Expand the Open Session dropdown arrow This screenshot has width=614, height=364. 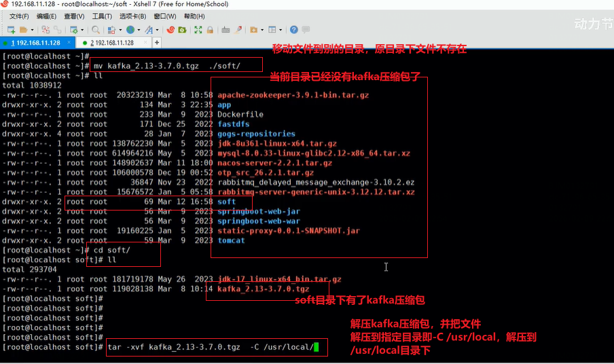tap(32, 30)
